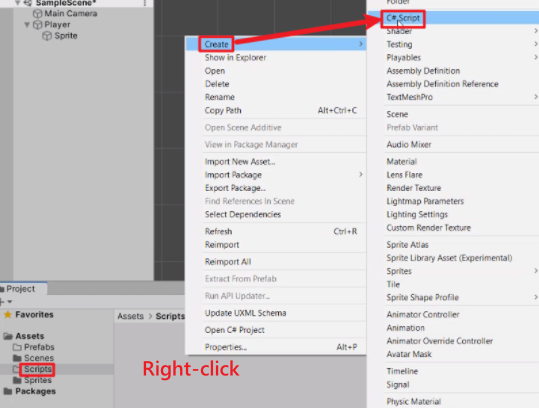Select the Scripts folder in Assets tree

tap(37, 369)
